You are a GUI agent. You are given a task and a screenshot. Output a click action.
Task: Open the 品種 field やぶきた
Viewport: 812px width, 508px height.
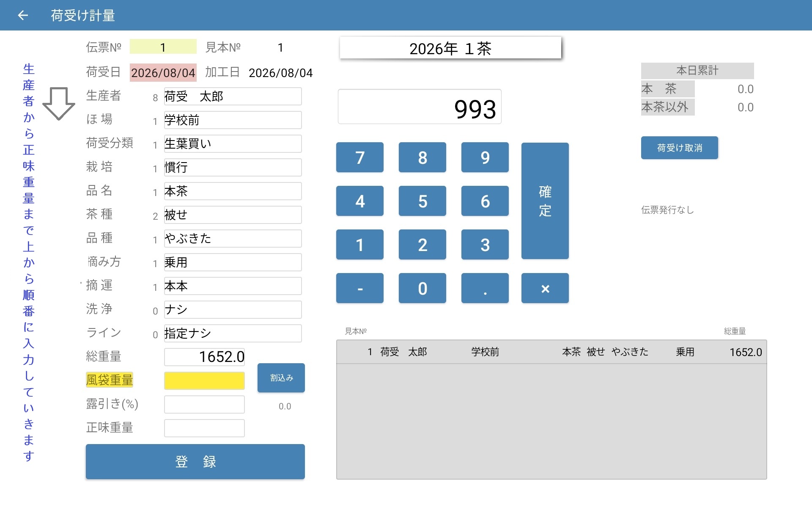(233, 239)
